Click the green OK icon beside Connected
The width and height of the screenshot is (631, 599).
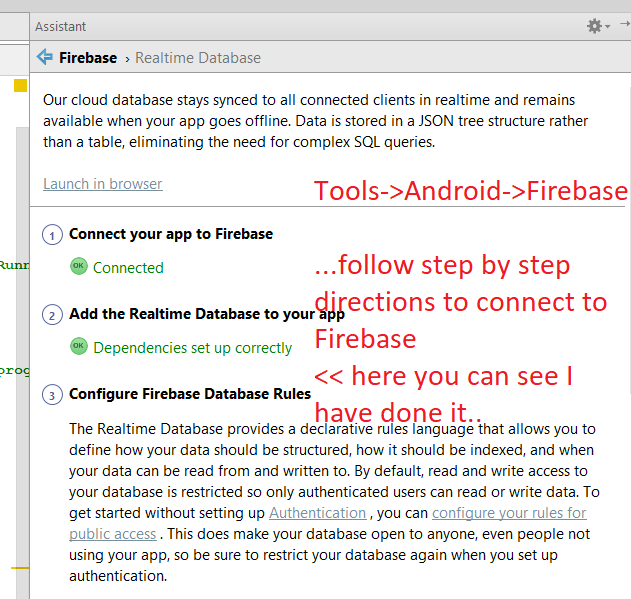[x=79, y=266]
